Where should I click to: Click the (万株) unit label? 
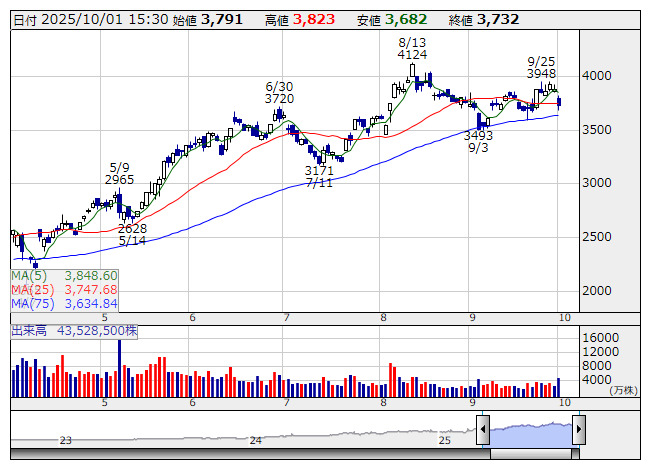tap(623, 390)
